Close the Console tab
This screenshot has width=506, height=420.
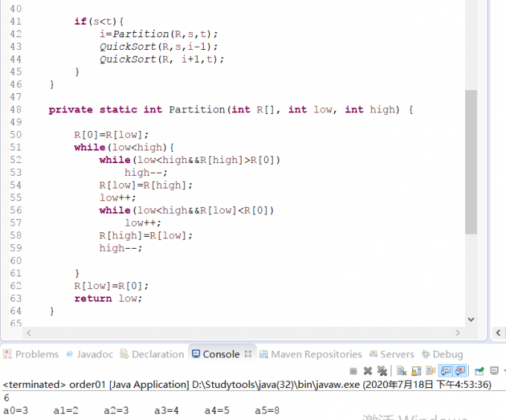tap(249, 354)
